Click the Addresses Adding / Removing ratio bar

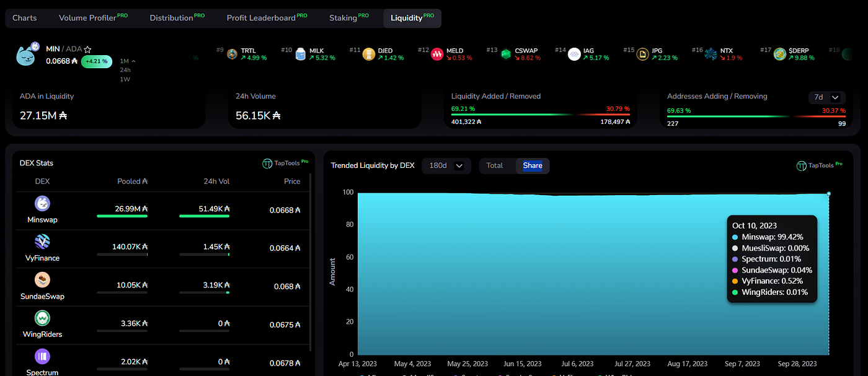coord(756,116)
